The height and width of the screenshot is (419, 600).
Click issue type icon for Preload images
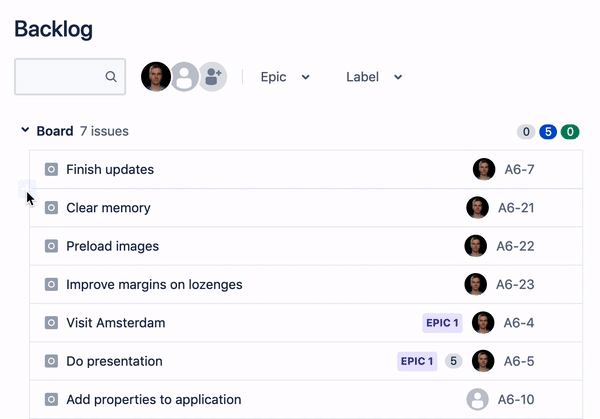51,246
